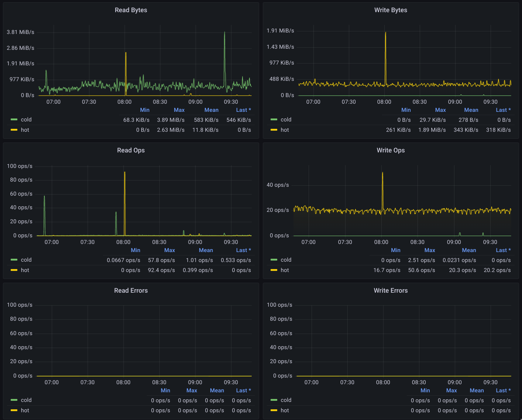The height and width of the screenshot is (420, 522).
Task: Click the 57.8 ops/s cold Max value
Action: (x=162, y=260)
